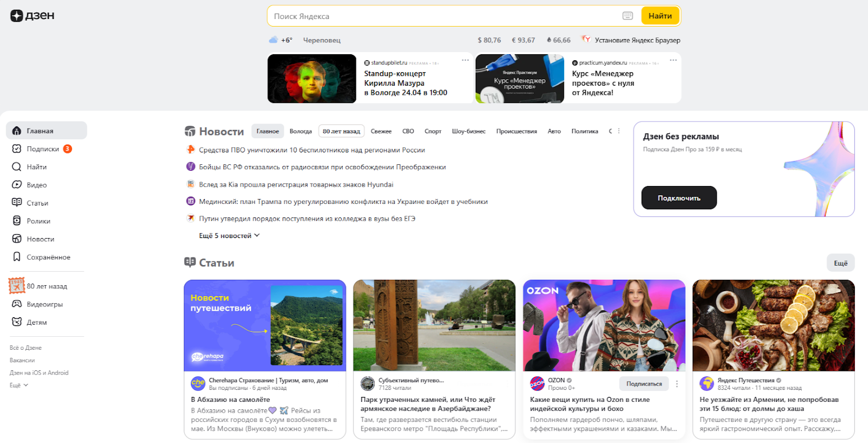Open the Череповец city link

coord(322,40)
